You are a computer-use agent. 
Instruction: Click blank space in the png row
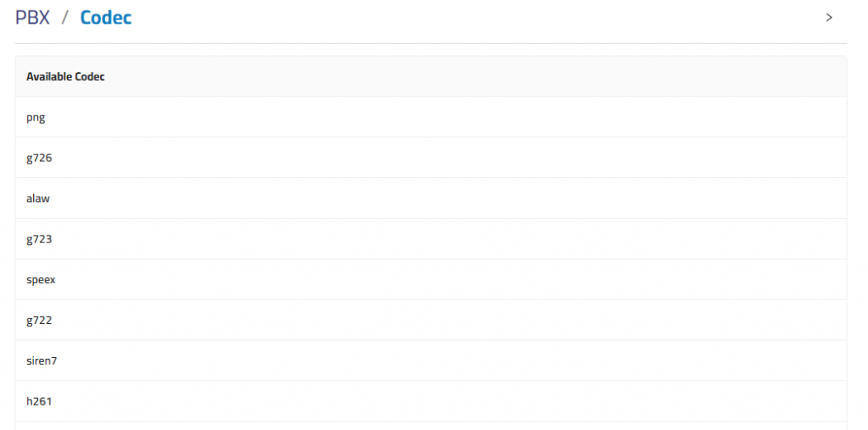442,118
